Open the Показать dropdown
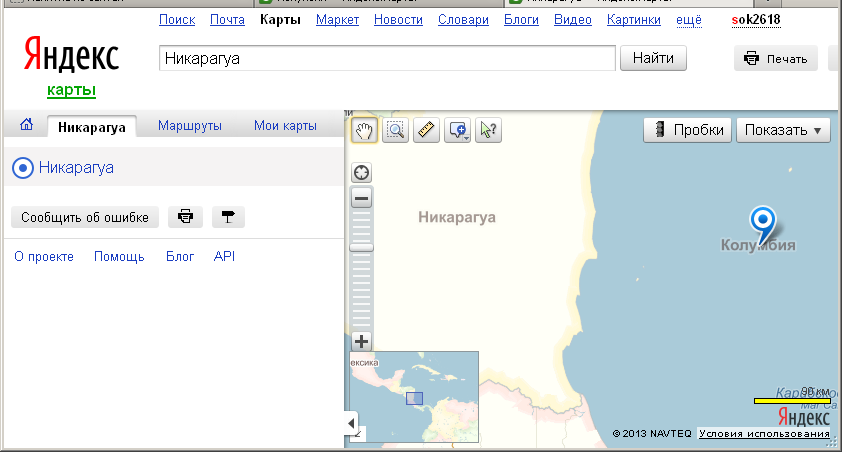 pos(783,130)
